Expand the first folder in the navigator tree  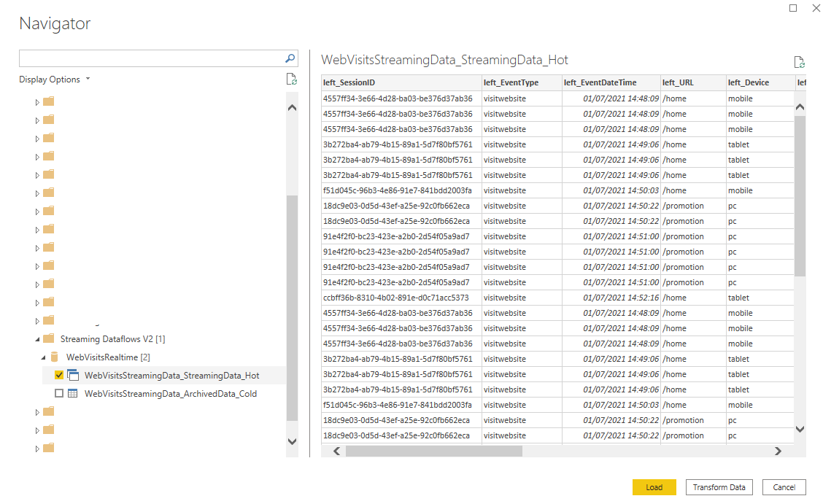[x=37, y=102]
